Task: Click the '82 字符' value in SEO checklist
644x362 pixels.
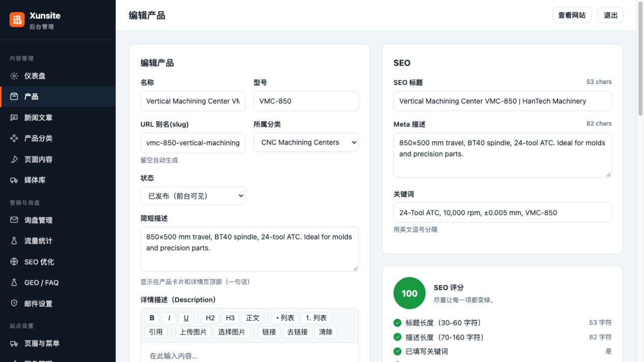Action: [x=600, y=337]
